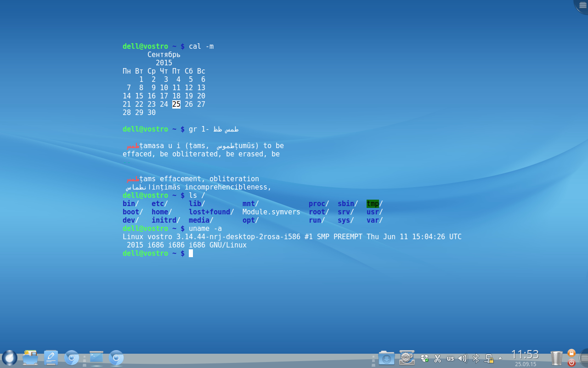
Task: Click the etc/ directory entry
Action: [160, 204]
